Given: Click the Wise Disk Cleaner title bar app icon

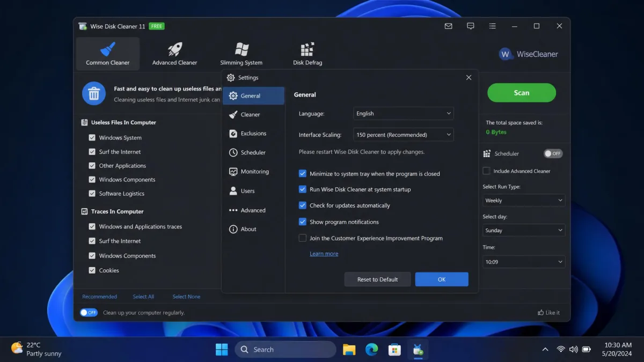Looking at the screenshot, I should 83,26.
